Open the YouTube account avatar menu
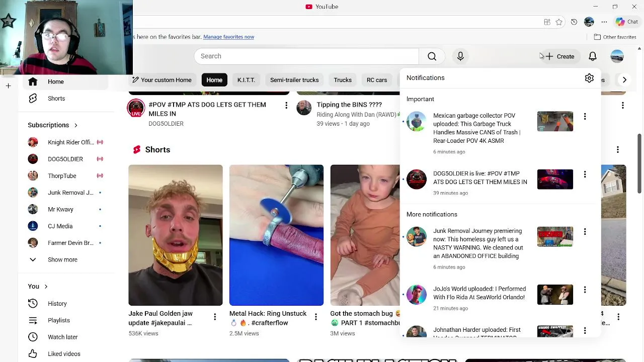Viewport: 644px width, 362px height. point(617,56)
